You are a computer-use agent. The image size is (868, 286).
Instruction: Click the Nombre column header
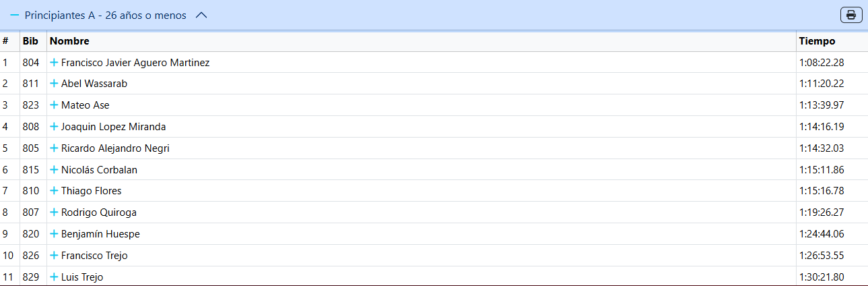(69, 41)
